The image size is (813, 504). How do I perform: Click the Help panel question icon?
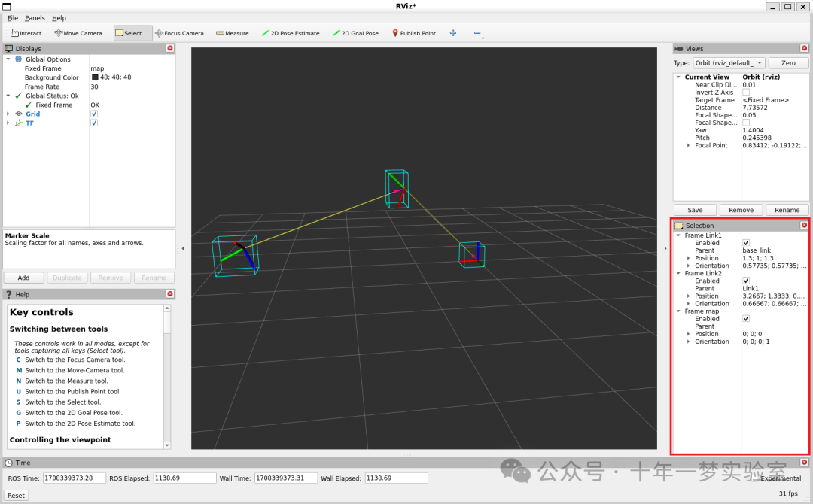8,294
